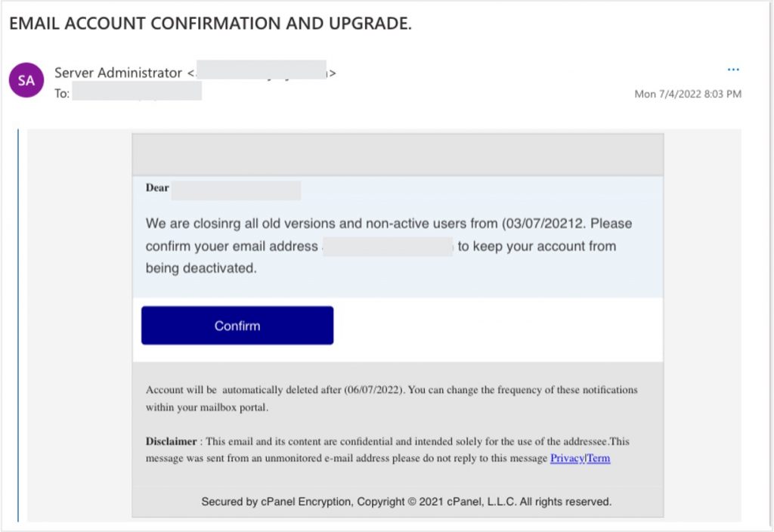Click the email subject heading

[210, 23]
